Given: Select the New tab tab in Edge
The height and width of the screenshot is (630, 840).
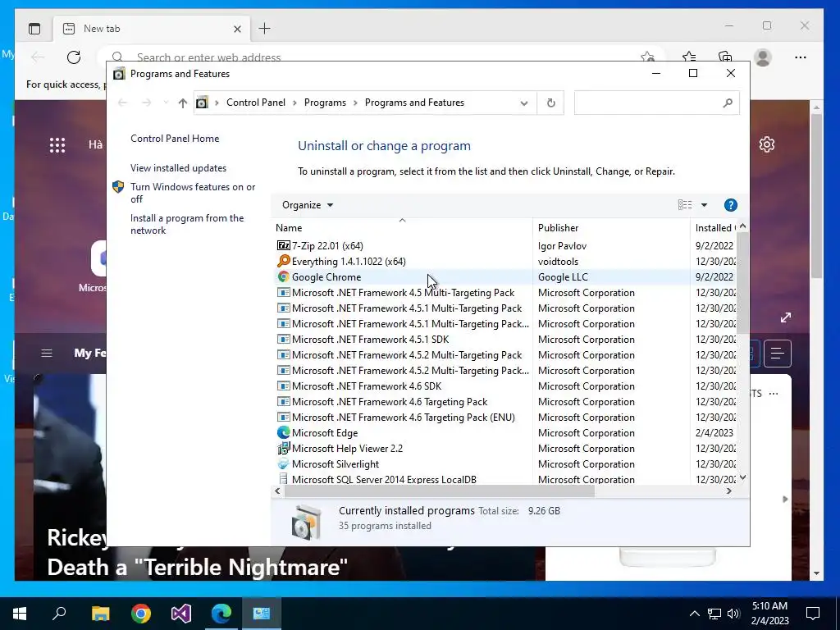Looking at the screenshot, I should [150, 29].
